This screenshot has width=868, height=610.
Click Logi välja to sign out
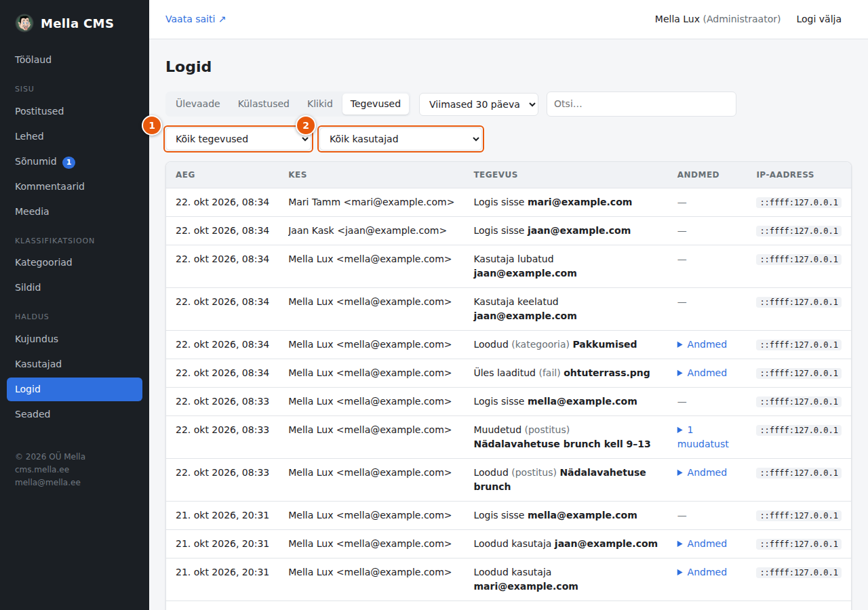tap(818, 19)
